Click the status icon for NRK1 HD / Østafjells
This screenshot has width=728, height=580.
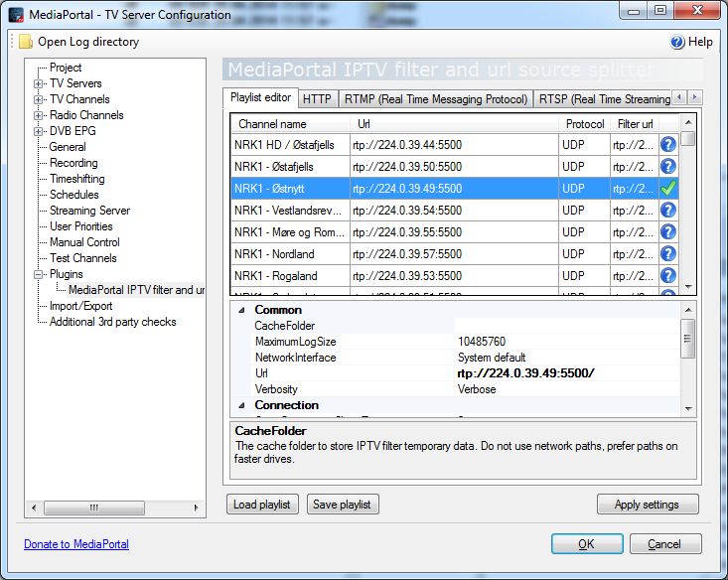click(668, 144)
